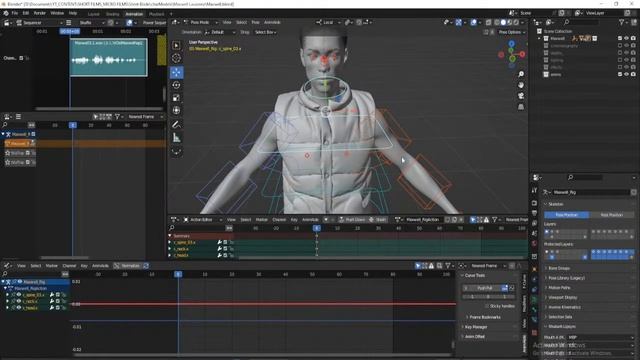640x360 pixels.
Task: Open the Render menu
Action: (x=40, y=13)
